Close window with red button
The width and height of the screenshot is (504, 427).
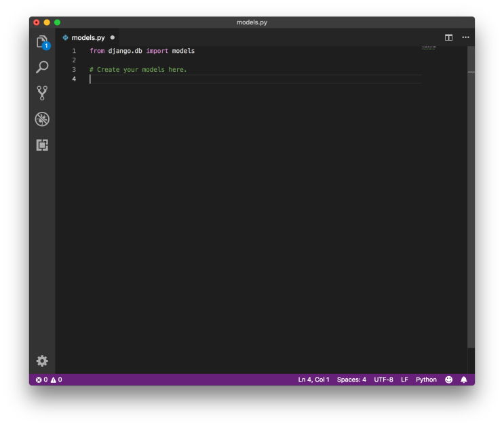pyautogui.click(x=37, y=22)
